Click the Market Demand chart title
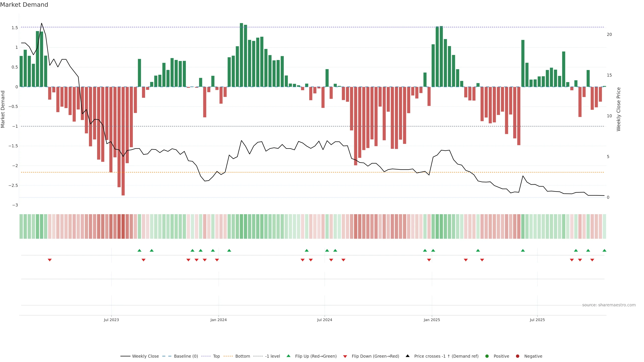Viewport: 644px width, 362px height. pyautogui.click(x=24, y=5)
